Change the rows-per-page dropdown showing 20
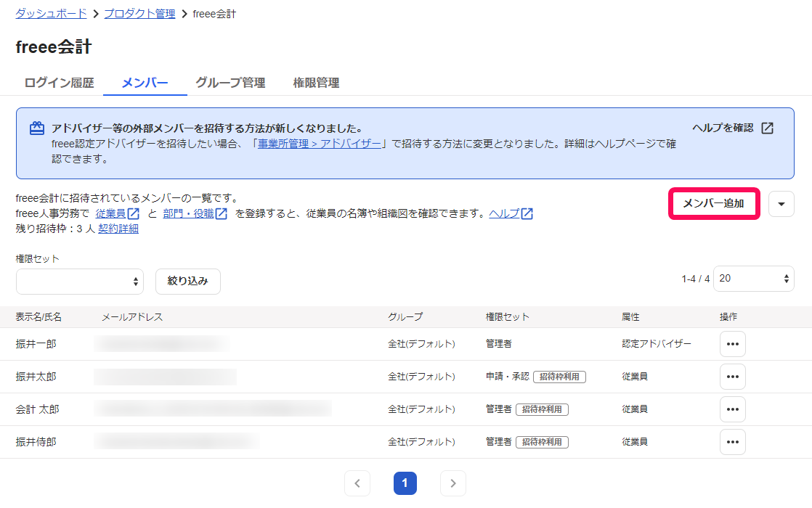 pyautogui.click(x=753, y=279)
